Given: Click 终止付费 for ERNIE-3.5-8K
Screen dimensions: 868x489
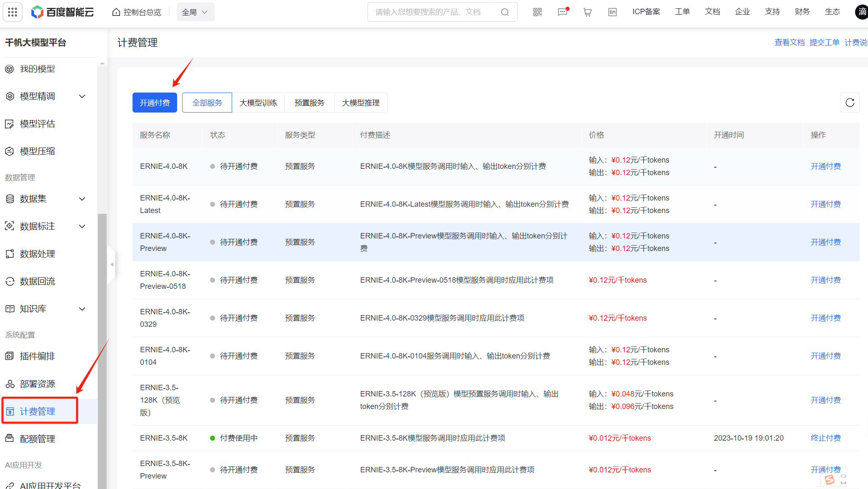Looking at the screenshot, I should point(825,438).
